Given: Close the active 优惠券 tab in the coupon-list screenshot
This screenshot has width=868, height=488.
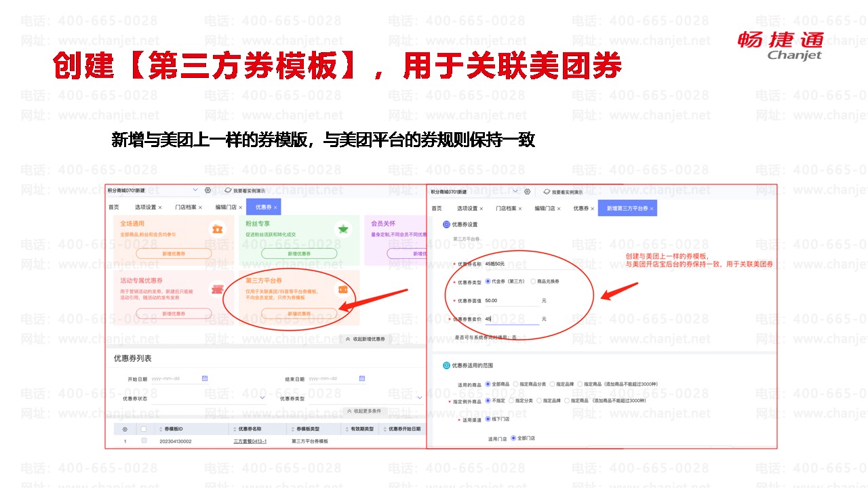Looking at the screenshot, I should click(275, 207).
